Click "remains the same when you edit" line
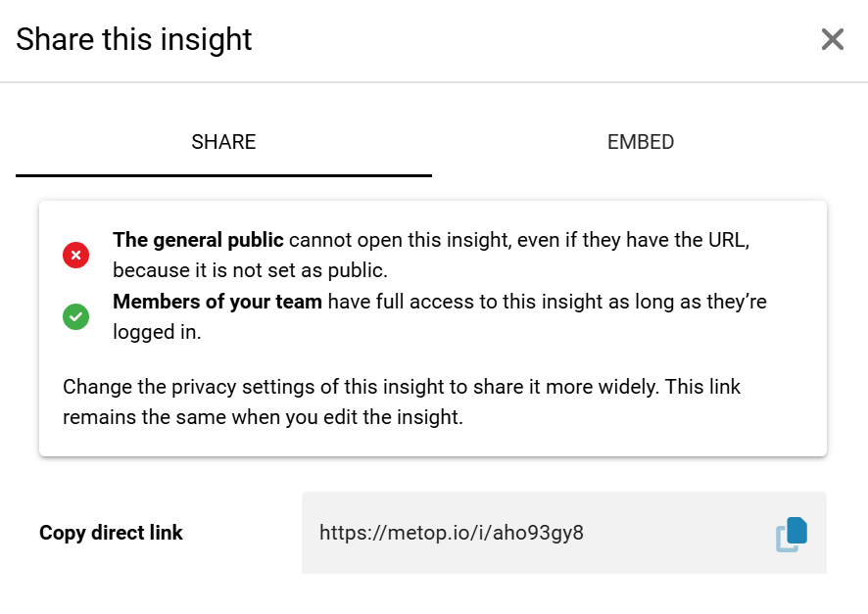Image resolution: width=868 pixels, height=614 pixels. click(x=262, y=417)
